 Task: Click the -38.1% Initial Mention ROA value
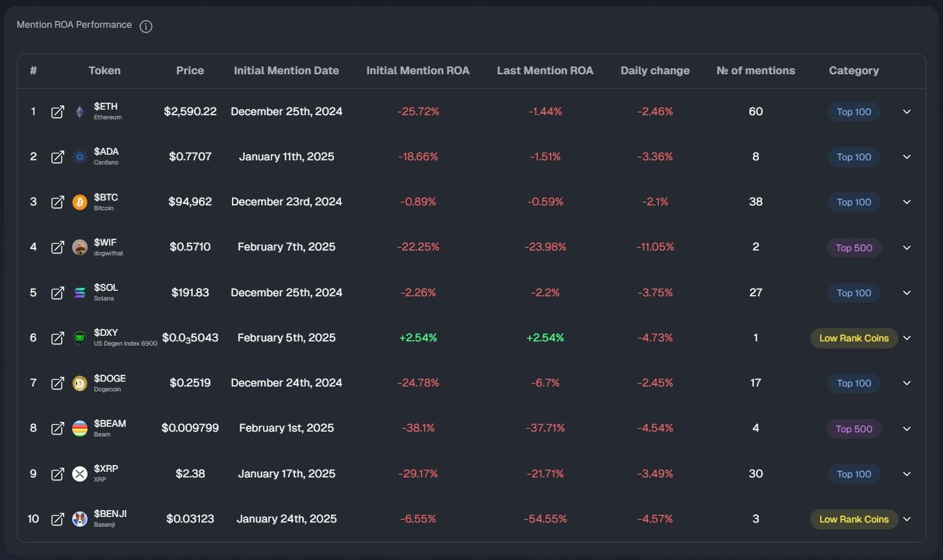click(x=418, y=428)
